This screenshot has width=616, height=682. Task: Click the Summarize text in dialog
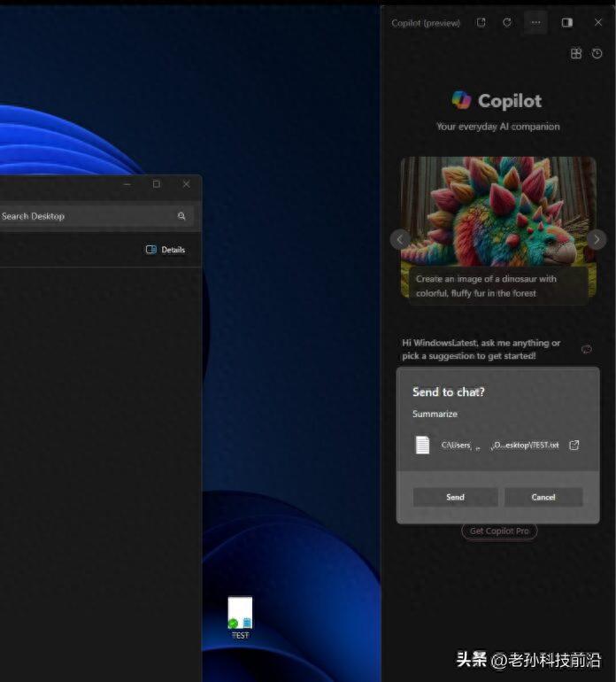tap(435, 415)
